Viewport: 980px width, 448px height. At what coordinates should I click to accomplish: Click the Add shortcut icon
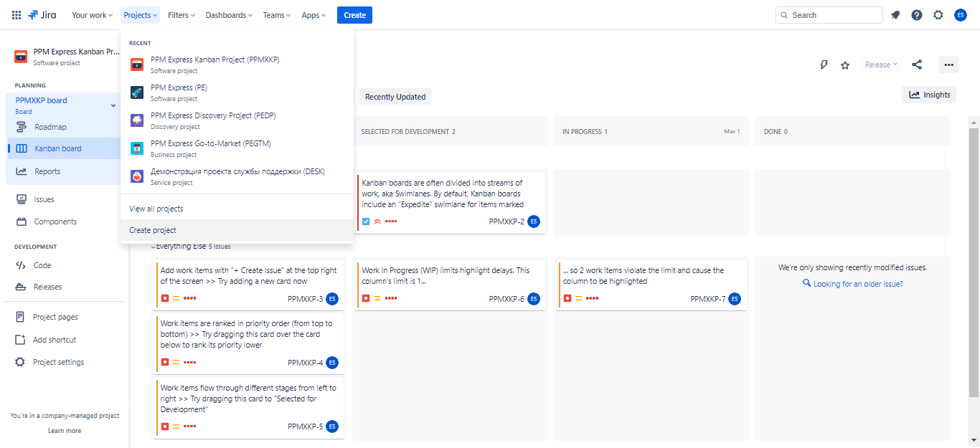pyautogui.click(x=20, y=340)
